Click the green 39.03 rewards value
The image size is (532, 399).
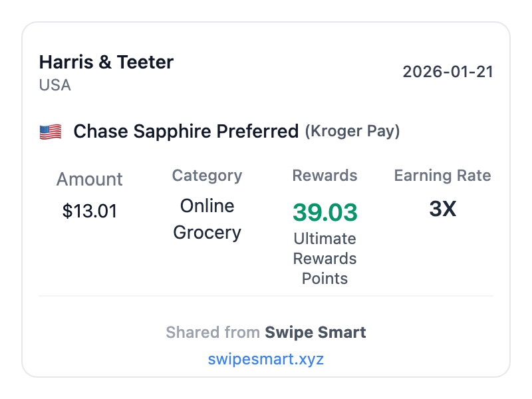point(325,212)
